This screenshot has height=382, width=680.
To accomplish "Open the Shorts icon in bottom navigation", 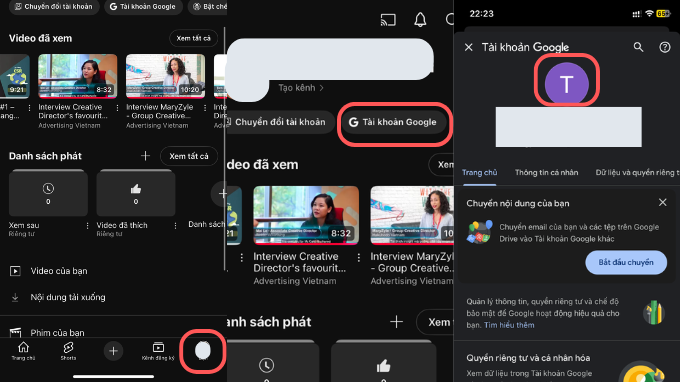I will pos(68,351).
